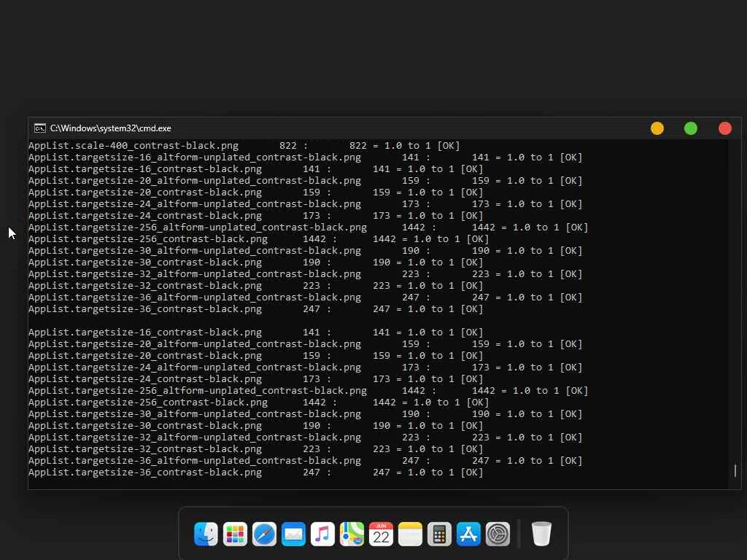Open the Notes app in dock
This screenshot has width=747, height=560.
tap(410, 534)
